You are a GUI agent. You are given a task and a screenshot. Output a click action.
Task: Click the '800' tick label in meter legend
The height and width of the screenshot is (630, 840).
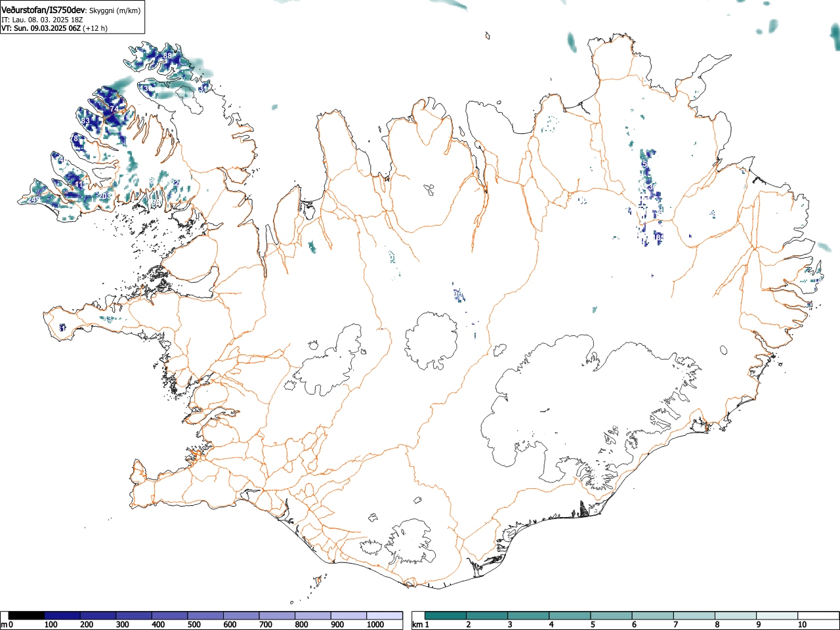302,625
